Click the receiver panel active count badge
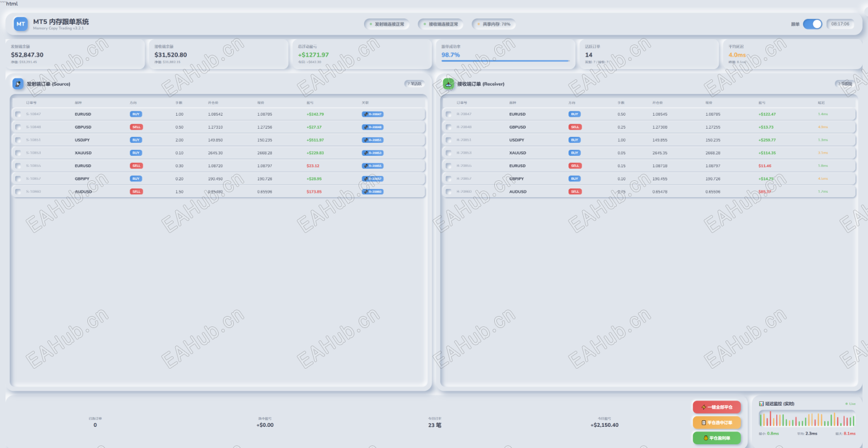The width and height of the screenshot is (868, 448). [x=845, y=84]
